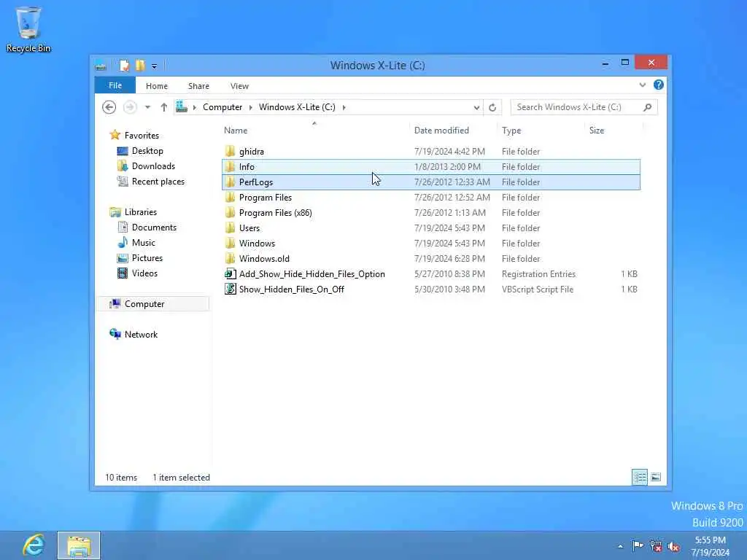The height and width of the screenshot is (560, 747).
Task: Select the Program Files folder
Action: tap(431, 197)
